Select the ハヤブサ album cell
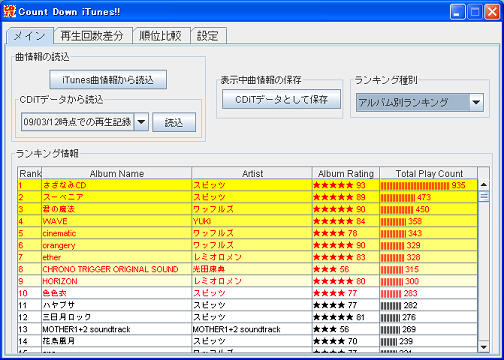504x360 pixels. (117, 305)
